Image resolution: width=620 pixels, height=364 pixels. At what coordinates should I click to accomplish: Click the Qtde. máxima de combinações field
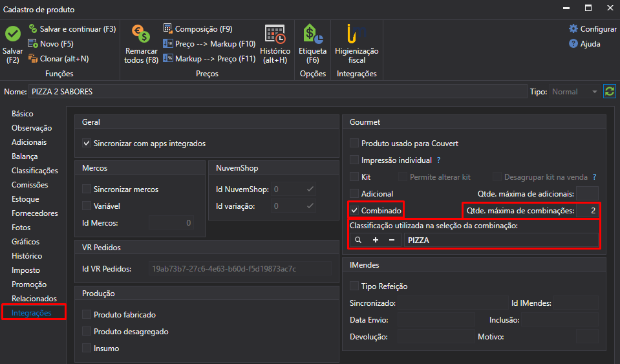point(587,211)
